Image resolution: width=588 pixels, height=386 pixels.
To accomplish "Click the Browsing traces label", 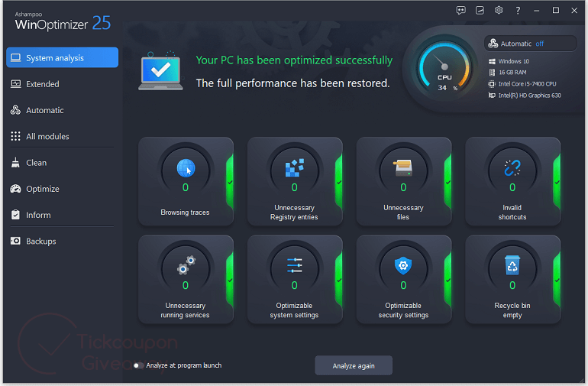I will tap(185, 212).
